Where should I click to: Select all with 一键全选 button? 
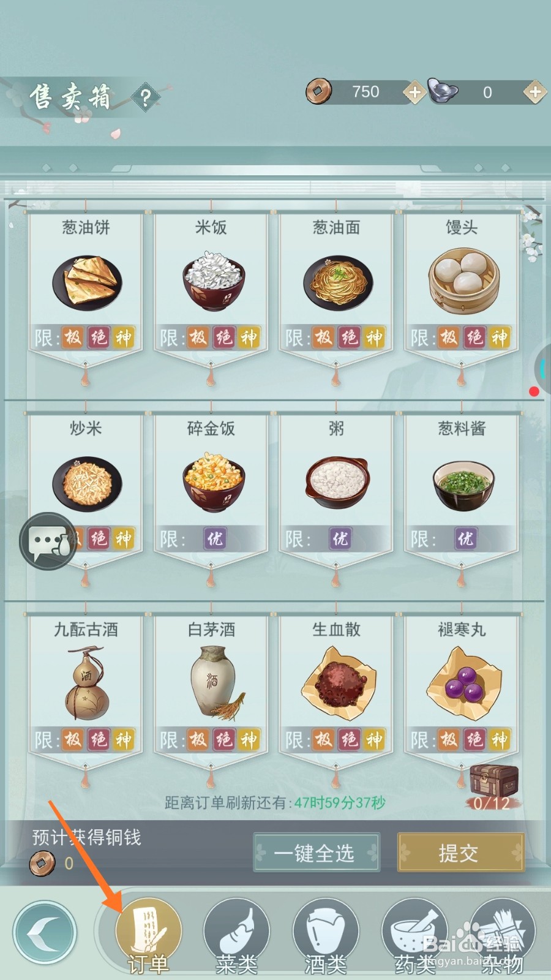pos(317,852)
